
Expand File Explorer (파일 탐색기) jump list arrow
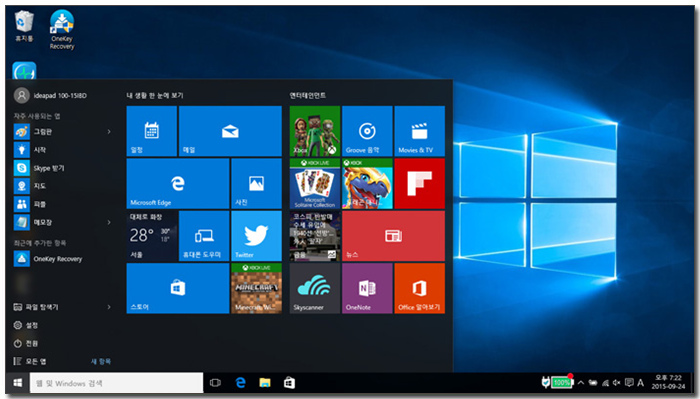pos(109,307)
